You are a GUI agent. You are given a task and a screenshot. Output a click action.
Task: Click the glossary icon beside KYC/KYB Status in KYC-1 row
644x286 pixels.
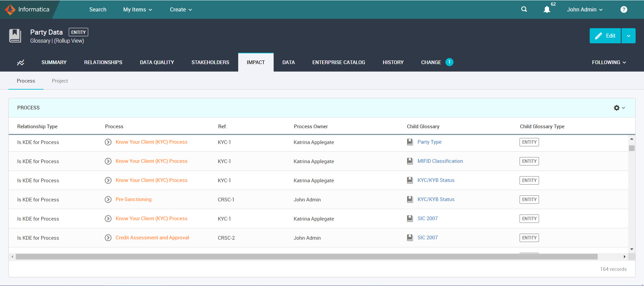[410, 180]
